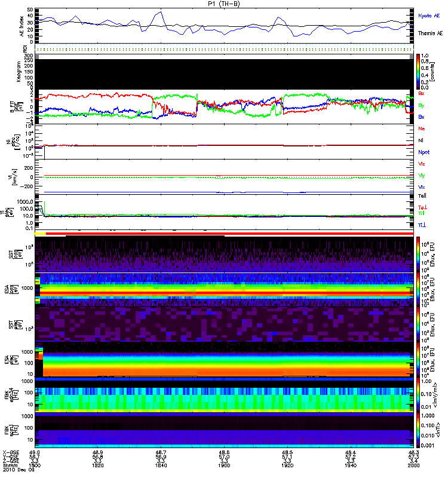Viewport: 448px width, 478px height.
Task: Click the Vi velocity axis label
Action: coord(14,177)
